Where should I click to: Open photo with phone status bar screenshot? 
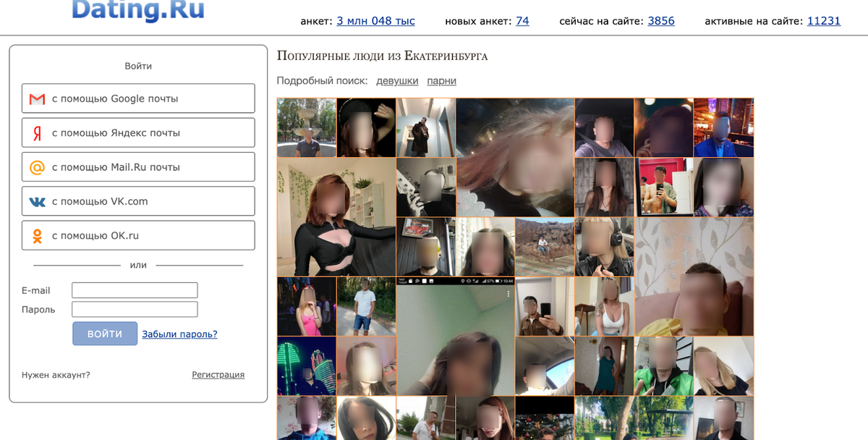(456, 337)
